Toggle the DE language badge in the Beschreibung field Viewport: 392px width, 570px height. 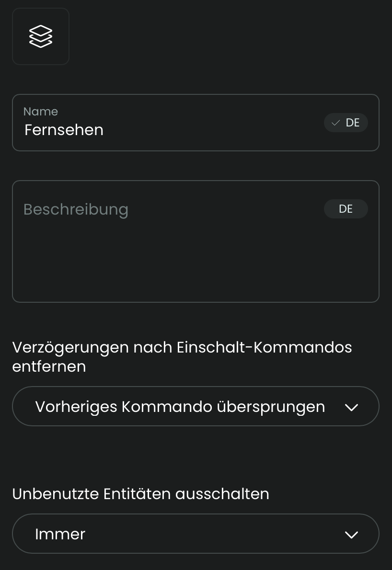coord(346,209)
